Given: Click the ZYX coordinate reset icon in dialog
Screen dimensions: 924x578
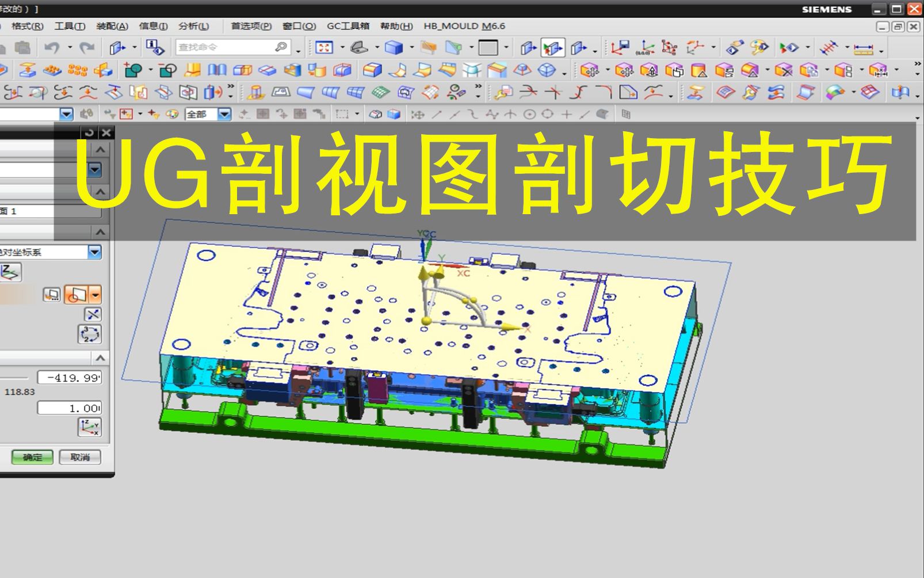Looking at the screenshot, I should pyautogui.click(x=90, y=427).
